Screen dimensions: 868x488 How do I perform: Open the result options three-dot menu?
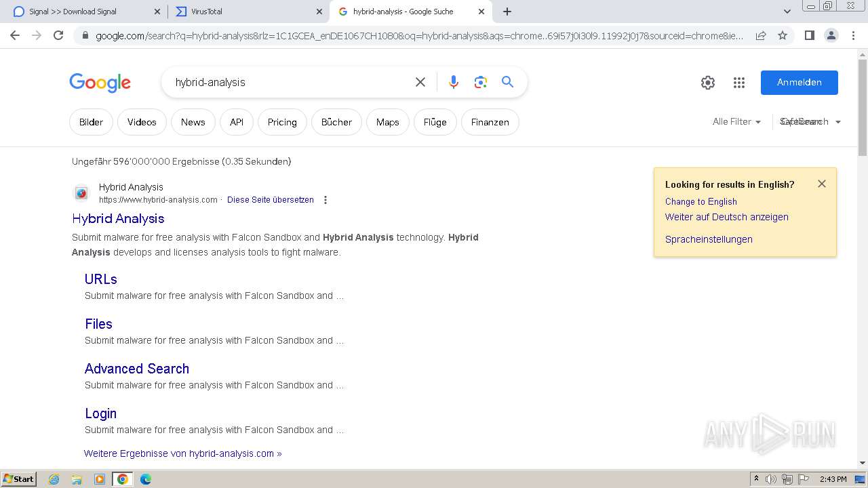pyautogui.click(x=325, y=200)
